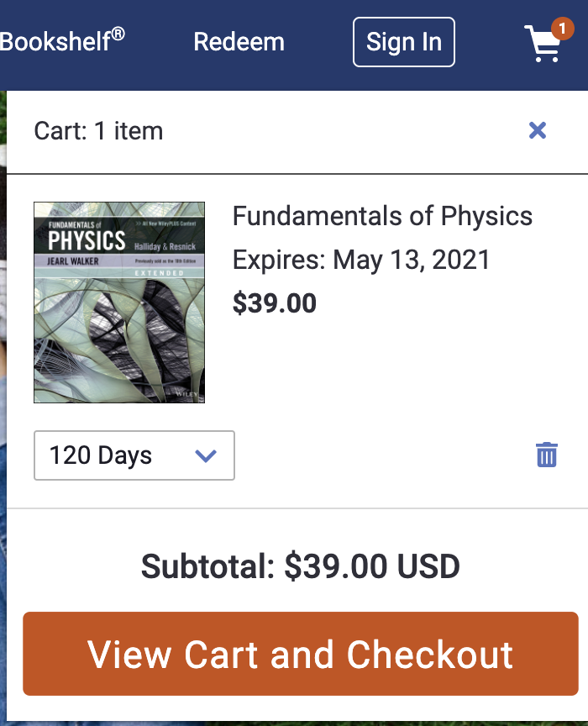588x726 pixels.
Task: Click the PHYSICS heading on the book cover
Action: point(87,241)
